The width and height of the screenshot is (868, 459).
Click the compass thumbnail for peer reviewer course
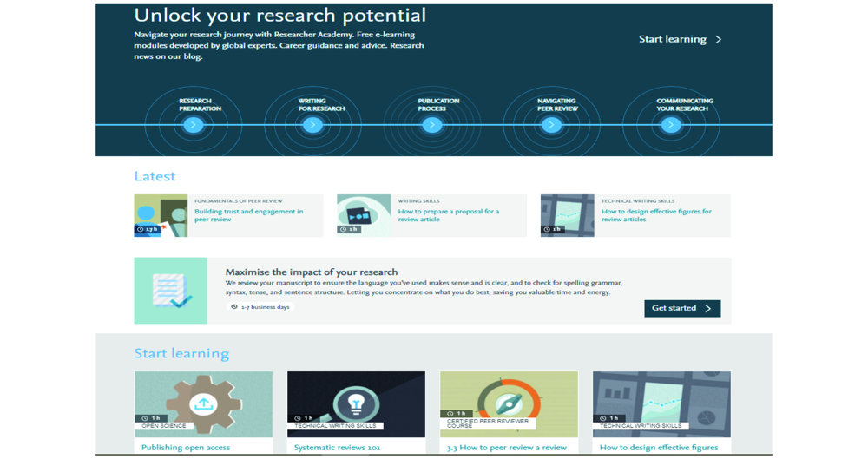pyautogui.click(x=509, y=403)
